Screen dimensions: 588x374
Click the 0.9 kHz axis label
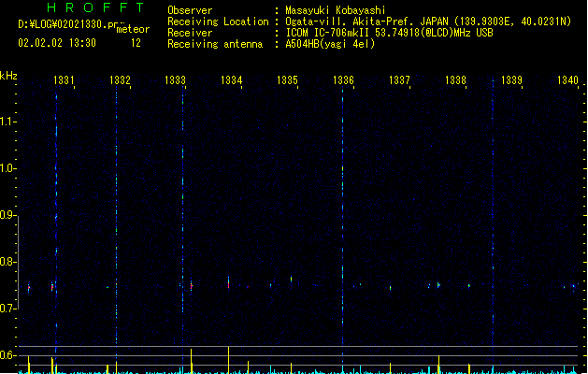coord(7,215)
